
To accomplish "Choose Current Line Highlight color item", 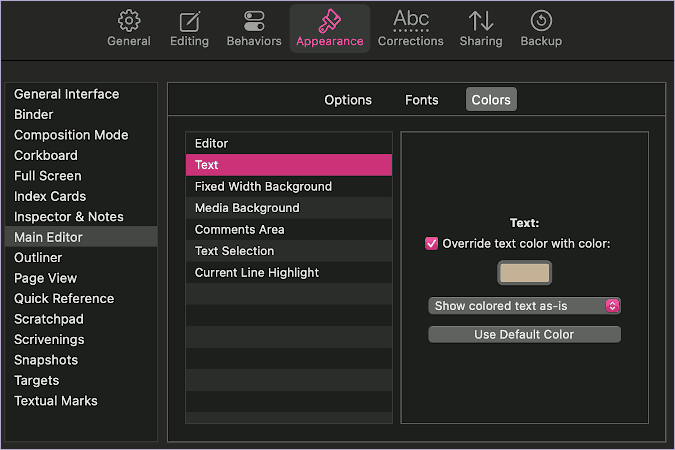I will [289, 273].
